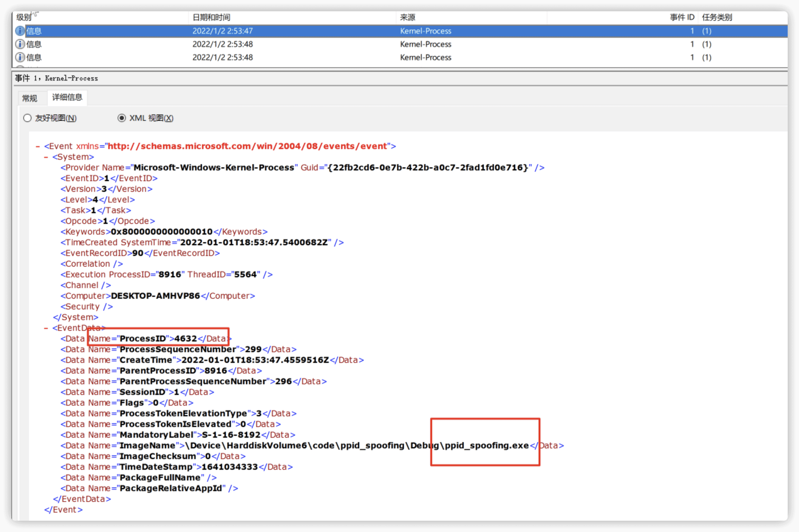Select the third Kernel-Process event row
Image resolution: width=799 pixels, height=532 pixels.
pyautogui.click(x=425, y=57)
